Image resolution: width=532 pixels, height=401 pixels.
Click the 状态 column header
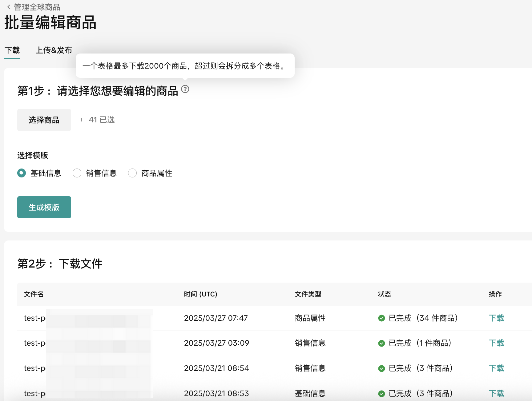coord(385,294)
